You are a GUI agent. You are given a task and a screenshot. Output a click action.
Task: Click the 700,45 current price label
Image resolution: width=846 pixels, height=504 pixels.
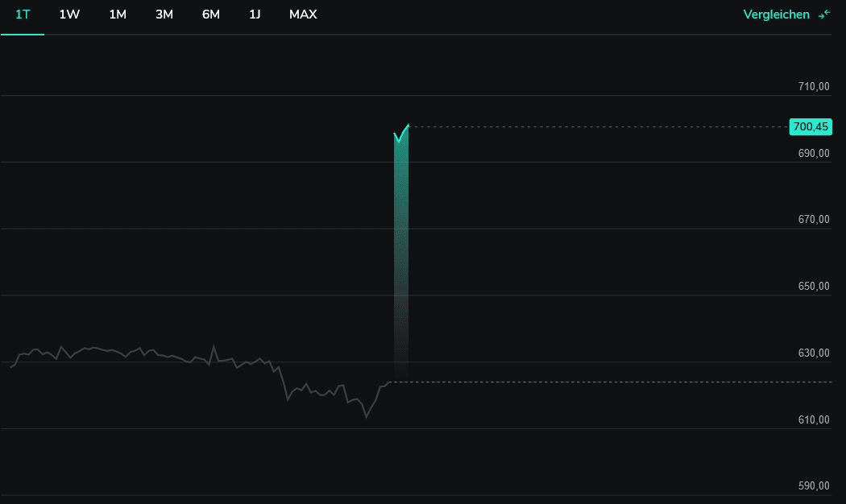pos(811,126)
